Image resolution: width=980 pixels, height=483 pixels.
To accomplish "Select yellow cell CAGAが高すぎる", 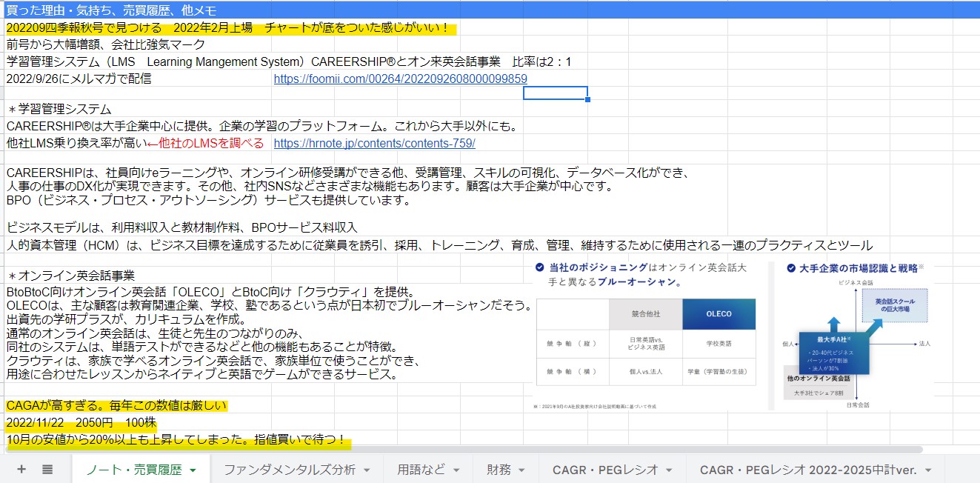I will pyautogui.click(x=116, y=406).
